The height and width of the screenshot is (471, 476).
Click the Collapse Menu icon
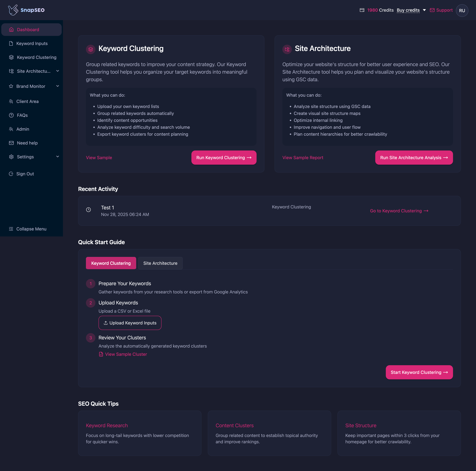click(11, 229)
